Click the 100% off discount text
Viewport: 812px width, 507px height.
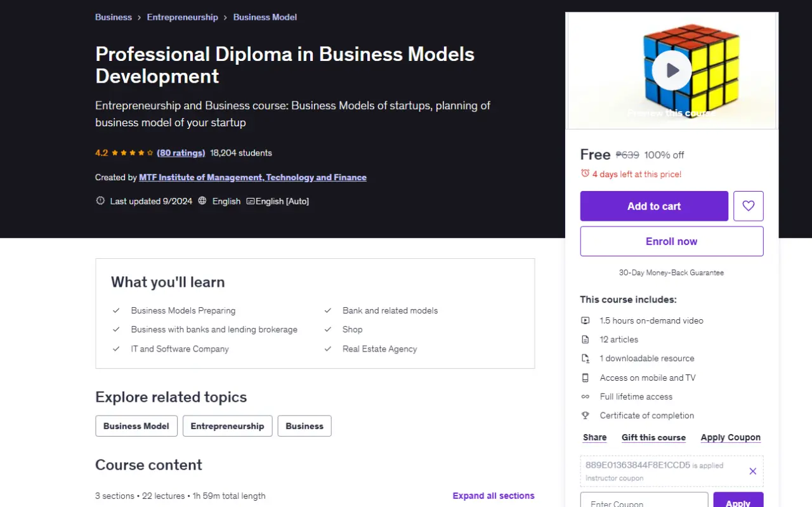664,155
